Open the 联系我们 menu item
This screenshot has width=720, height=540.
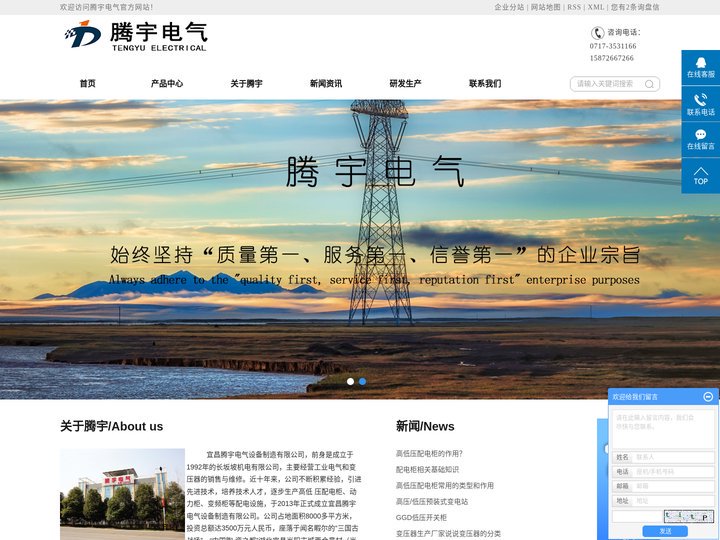point(485,84)
